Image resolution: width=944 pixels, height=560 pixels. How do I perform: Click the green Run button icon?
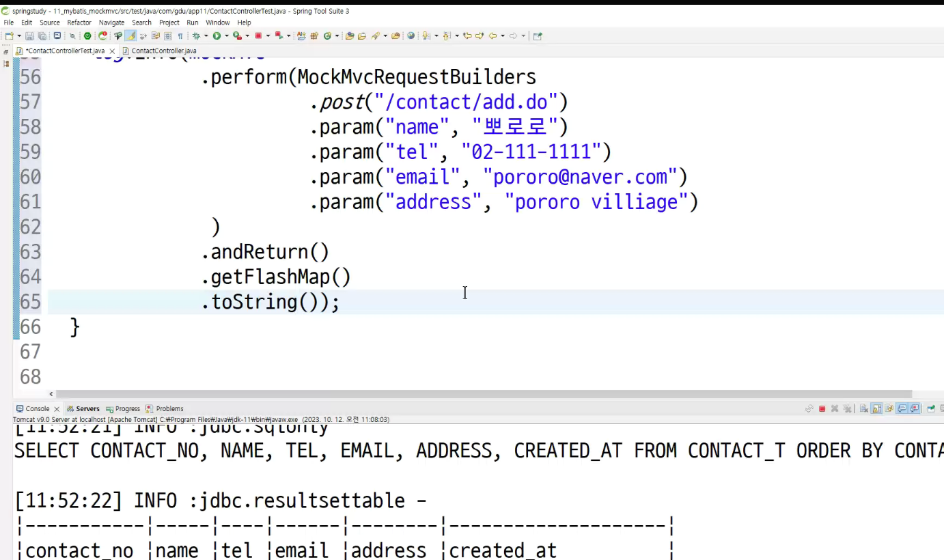[217, 36]
